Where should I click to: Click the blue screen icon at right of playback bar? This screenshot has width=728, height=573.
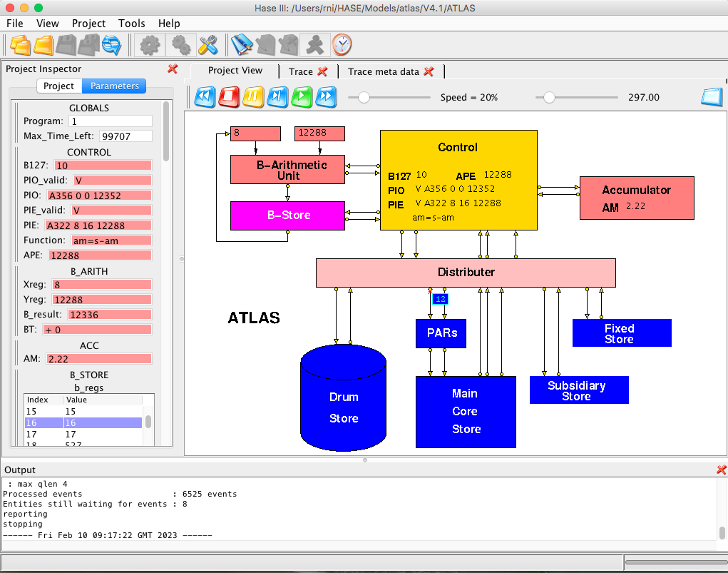coord(712,97)
